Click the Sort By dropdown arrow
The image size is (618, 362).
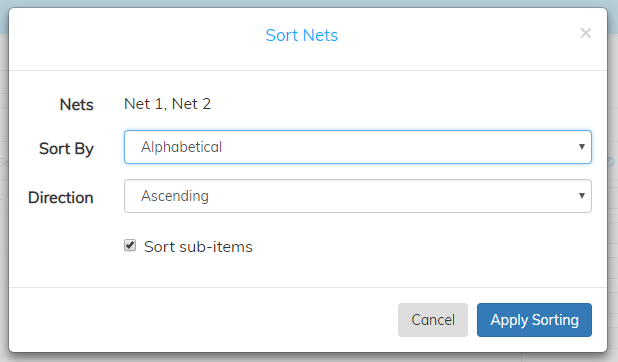click(x=582, y=147)
